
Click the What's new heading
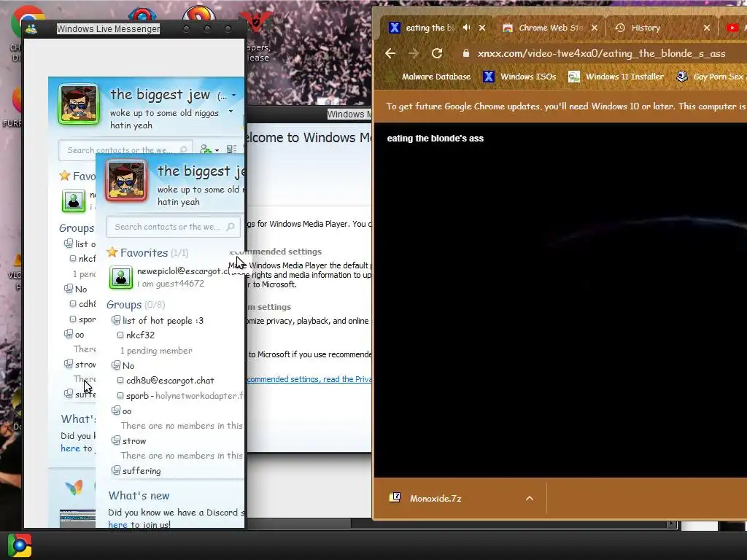[x=139, y=496]
